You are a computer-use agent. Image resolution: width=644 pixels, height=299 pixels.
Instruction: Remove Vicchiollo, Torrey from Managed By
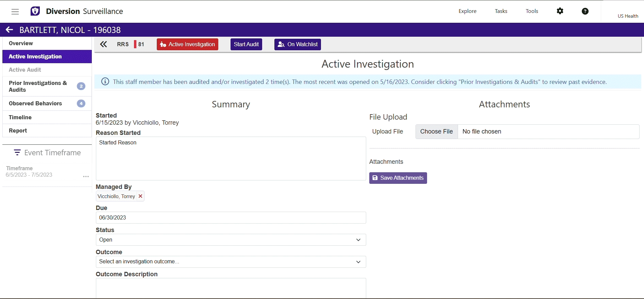click(140, 196)
